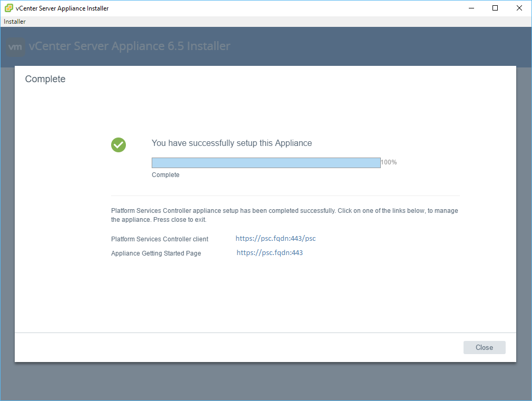Image resolution: width=532 pixels, height=401 pixels.
Task: Click the Appliance Getting Started Page label
Action: pyautogui.click(x=156, y=253)
